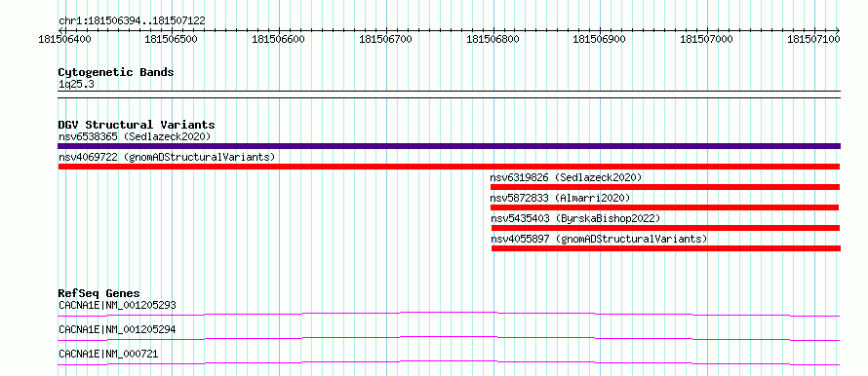Click the red nsv5872833 variant bar
This screenshot has width=868, height=376.
(664, 207)
